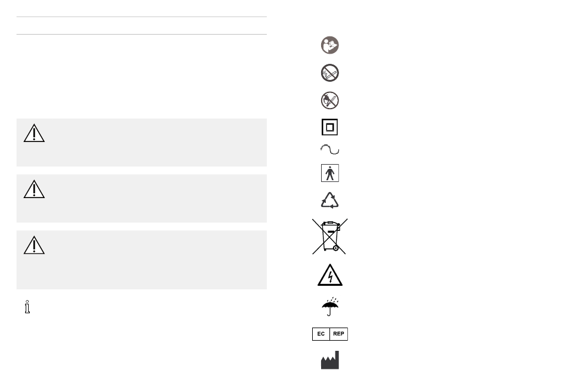Click the first warning triangle icon

point(34,133)
